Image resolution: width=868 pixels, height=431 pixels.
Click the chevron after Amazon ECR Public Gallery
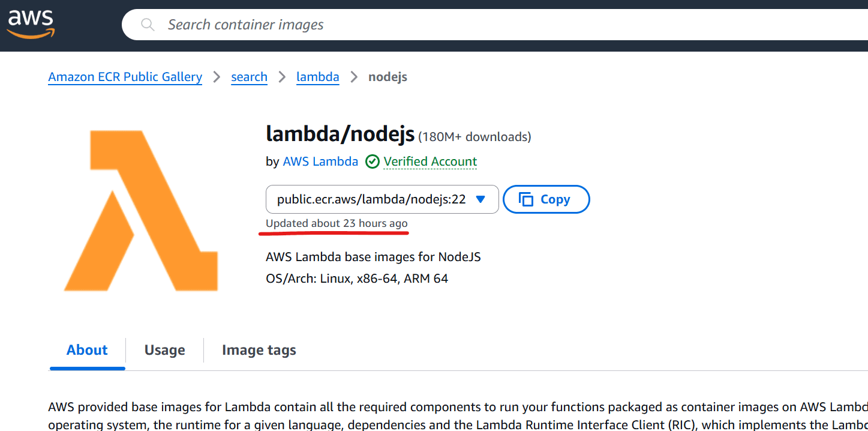coord(216,77)
